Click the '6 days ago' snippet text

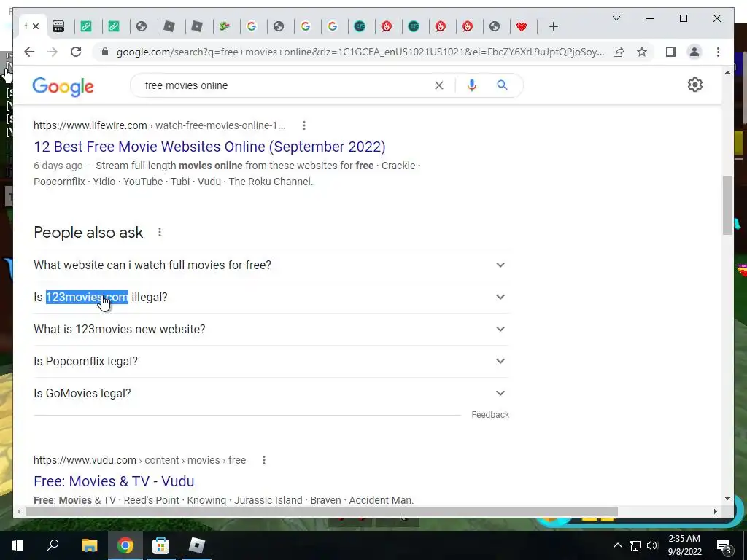point(58,166)
